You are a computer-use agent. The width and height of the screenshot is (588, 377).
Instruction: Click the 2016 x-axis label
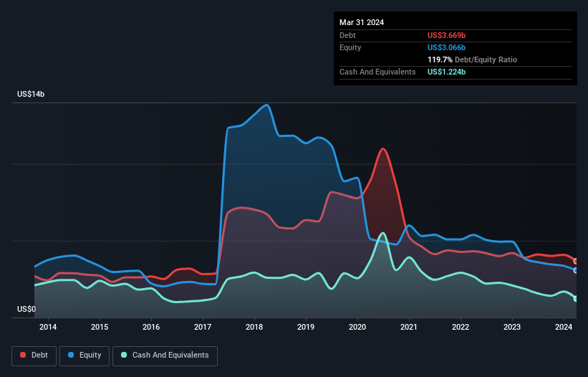click(x=151, y=327)
